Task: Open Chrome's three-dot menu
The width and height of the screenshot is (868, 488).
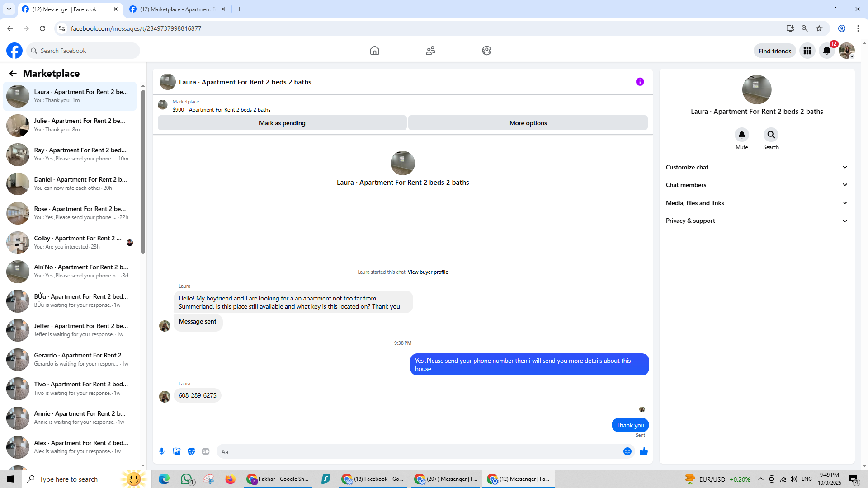Action: (x=858, y=28)
